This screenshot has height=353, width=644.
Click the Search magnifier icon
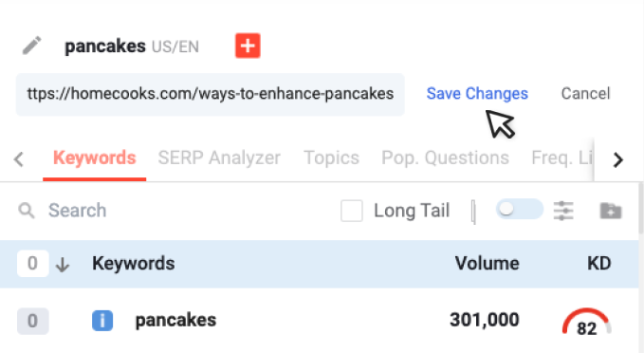point(27,211)
